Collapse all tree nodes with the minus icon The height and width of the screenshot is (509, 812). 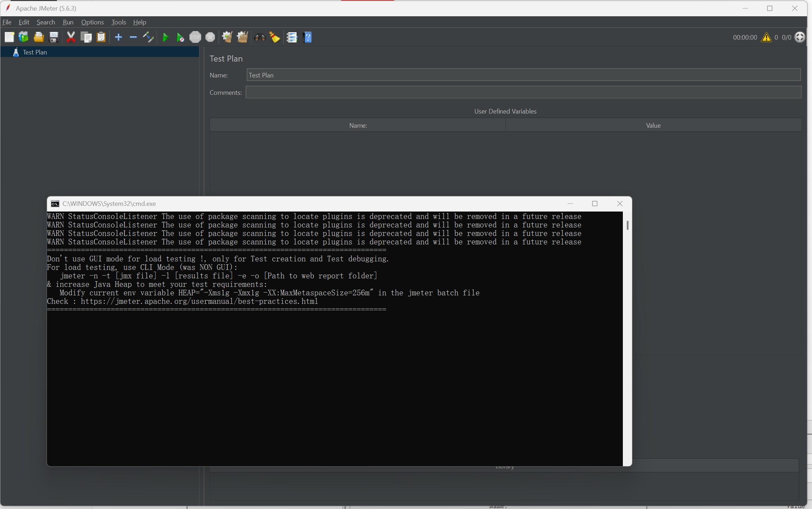pos(133,37)
